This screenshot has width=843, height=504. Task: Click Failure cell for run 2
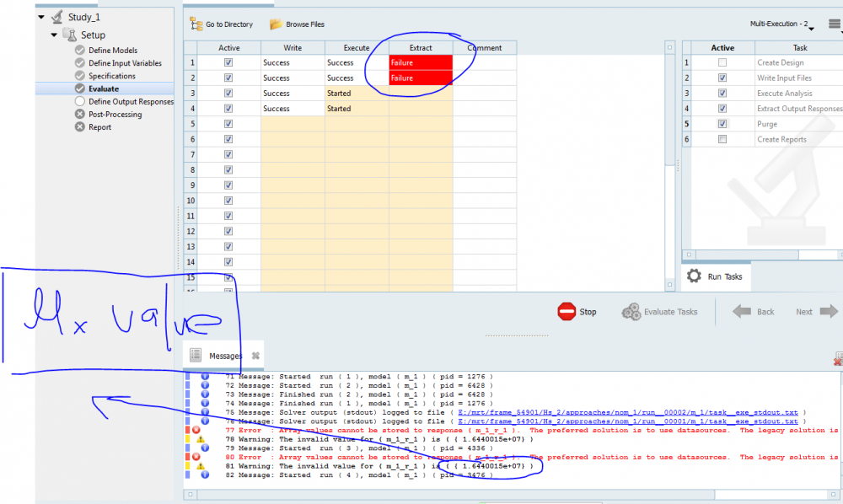point(421,78)
